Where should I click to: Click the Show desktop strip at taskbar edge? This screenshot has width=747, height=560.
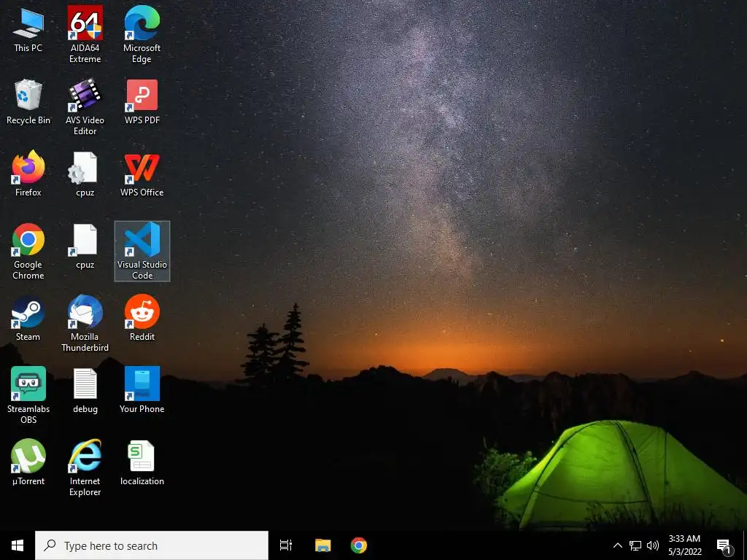[744, 545]
